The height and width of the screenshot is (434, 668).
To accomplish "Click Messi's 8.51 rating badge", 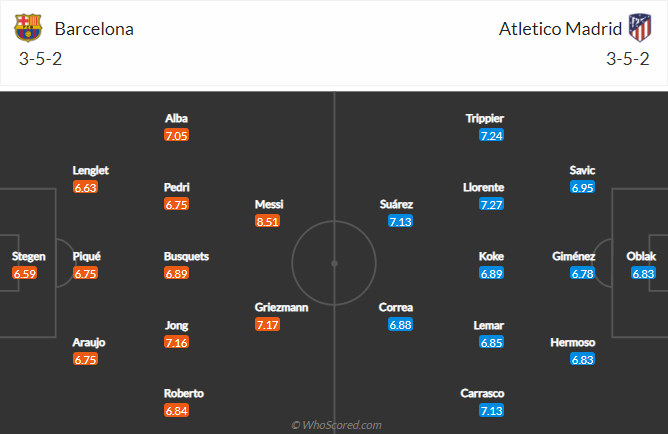I will click(268, 221).
